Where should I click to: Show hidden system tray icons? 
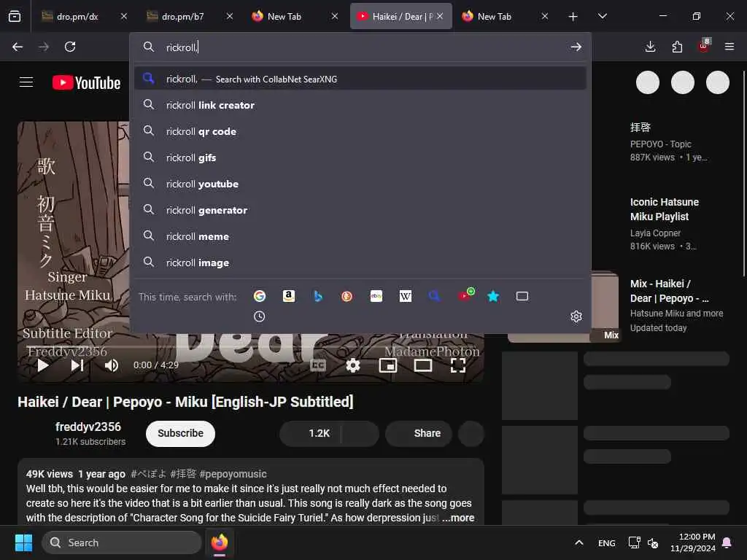pos(578,542)
